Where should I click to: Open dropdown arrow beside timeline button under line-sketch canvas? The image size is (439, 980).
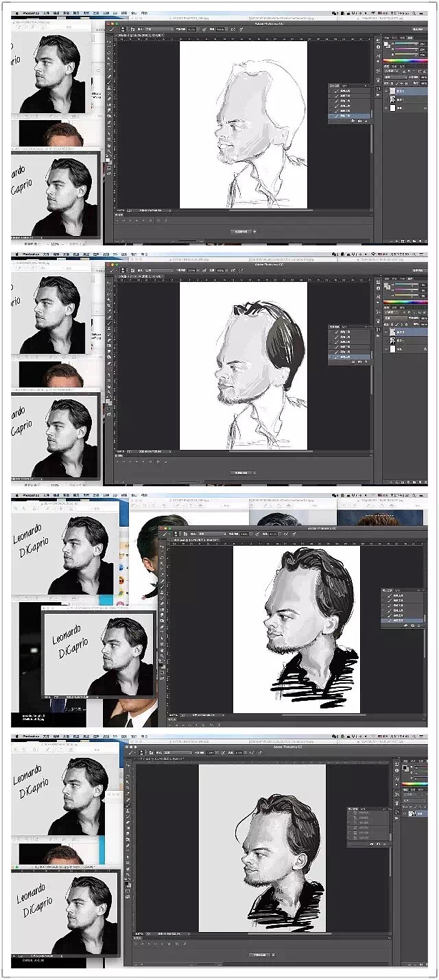pos(255,232)
